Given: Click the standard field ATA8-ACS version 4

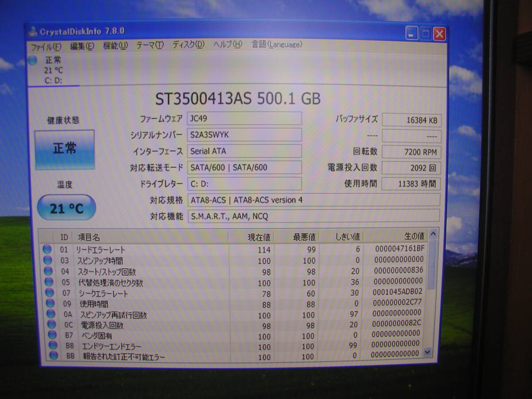Looking at the screenshot, I should coord(314,200).
